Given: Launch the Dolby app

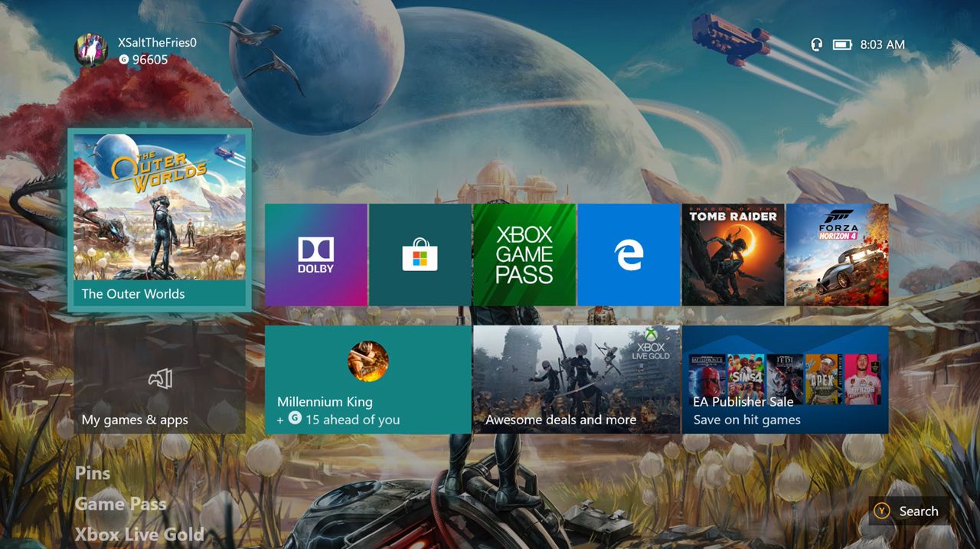Looking at the screenshot, I should click(316, 253).
